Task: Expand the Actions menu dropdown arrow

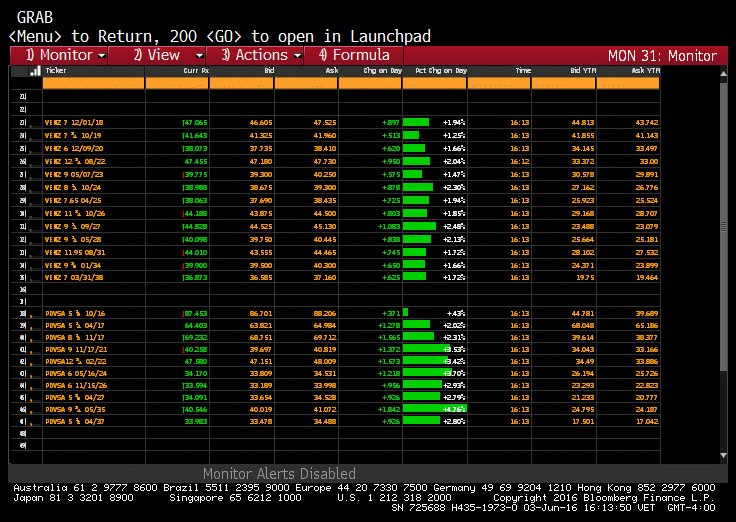Action: coord(297,56)
